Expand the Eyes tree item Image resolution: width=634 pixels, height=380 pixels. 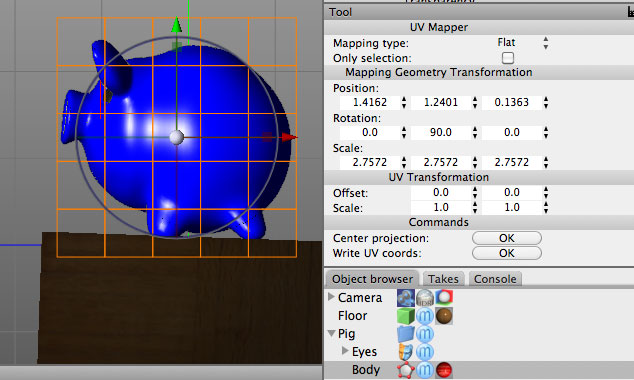click(345, 351)
